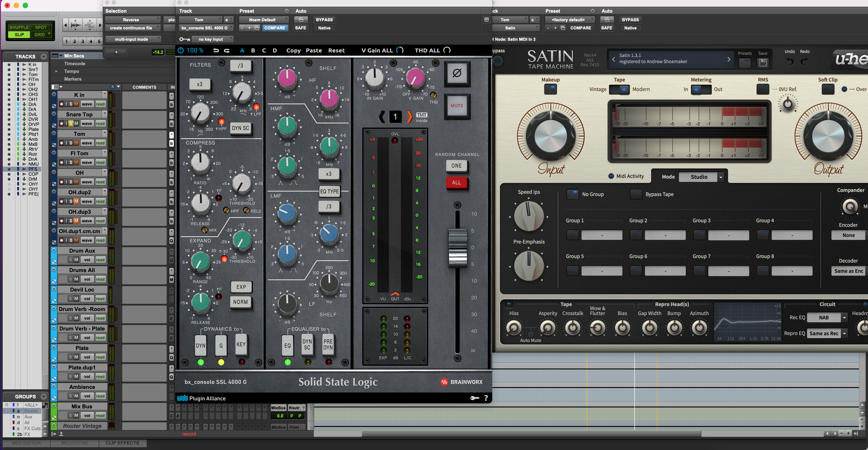The width and height of the screenshot is (868, 450).
Task: Click the target icon in bx_console header
Action: [x=486, y=20]
